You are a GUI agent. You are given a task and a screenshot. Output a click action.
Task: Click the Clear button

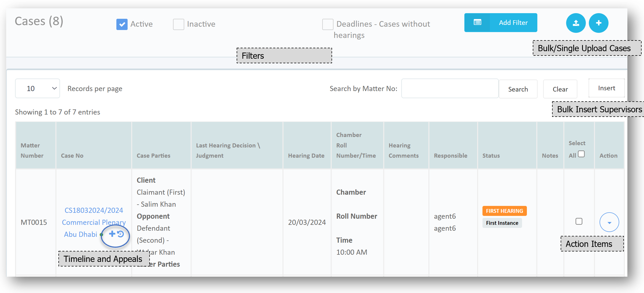(560, 89)
